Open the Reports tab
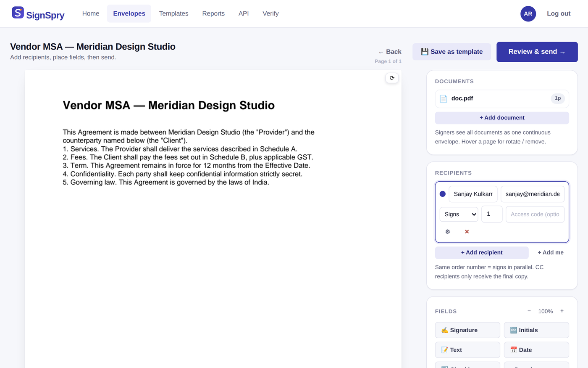Image resolution: width=588 pixels, height=368 pixels. coord(213,13)
